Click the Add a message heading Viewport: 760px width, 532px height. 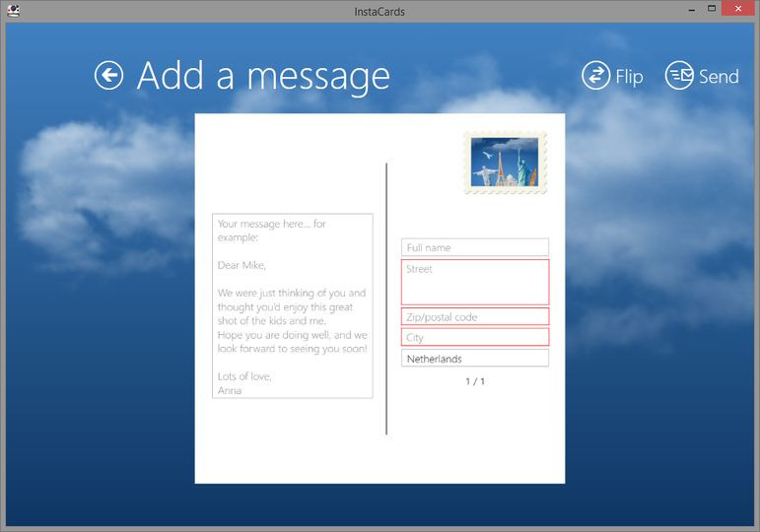point(263,76)
